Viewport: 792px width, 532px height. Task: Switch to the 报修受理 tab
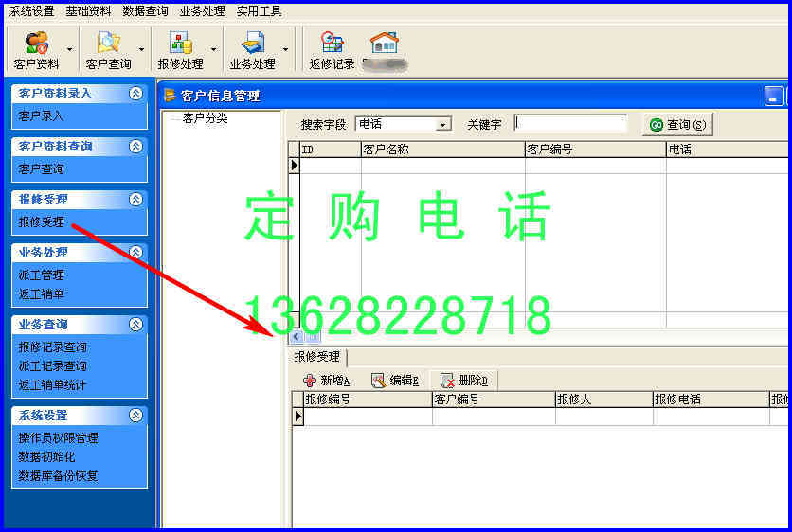pos(317,357)
